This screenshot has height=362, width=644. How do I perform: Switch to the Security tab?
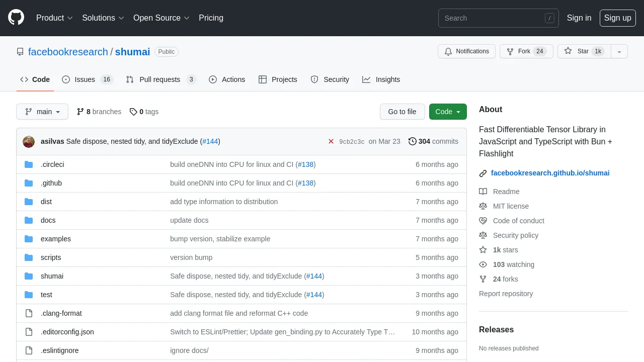[330, 79]
